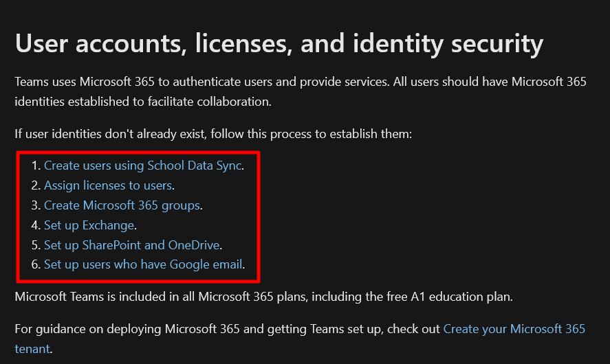Open the Create users using School Data Sync link
This screenshot has width=610, height=364.
click(x=142, y=166)
